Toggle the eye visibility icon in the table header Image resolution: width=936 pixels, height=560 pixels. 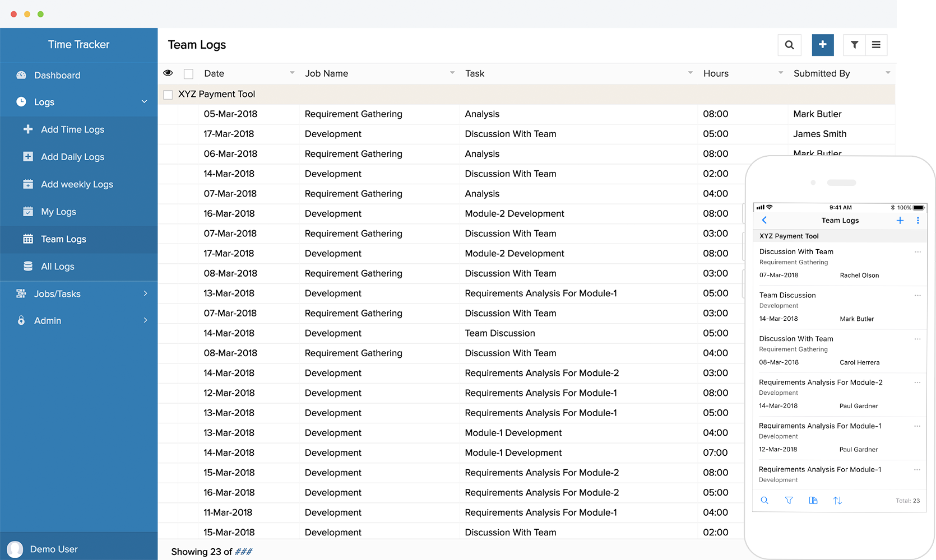[x=168, y=73]
